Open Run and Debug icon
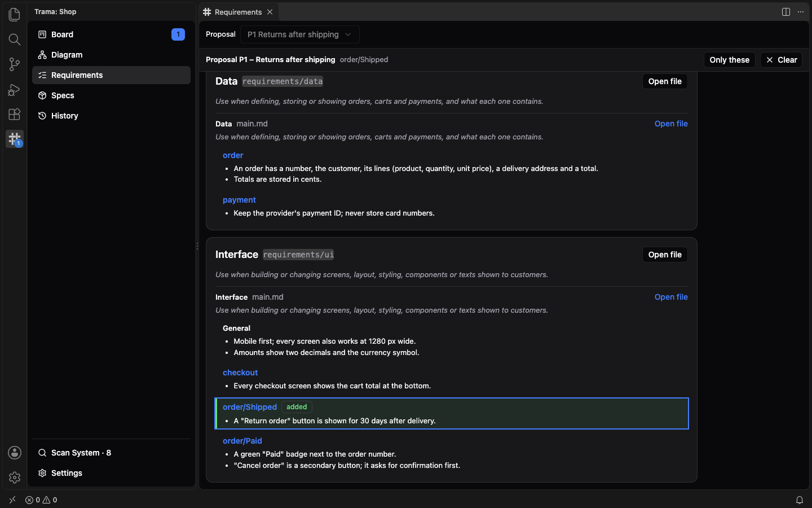Screen dimensions: 812x508 (15, 90)
